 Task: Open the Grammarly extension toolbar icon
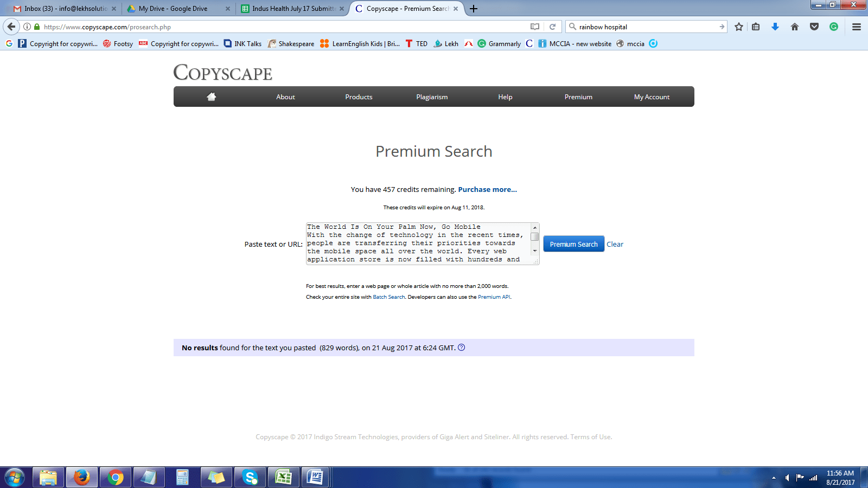click(x=834, y=27)
